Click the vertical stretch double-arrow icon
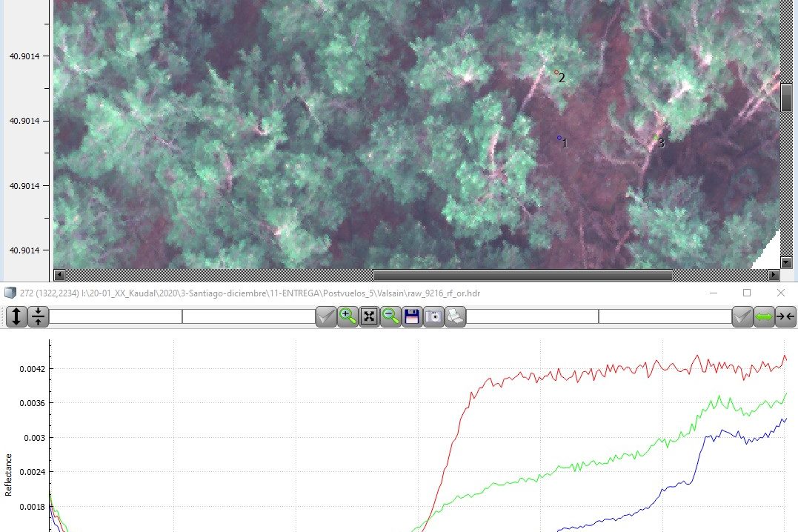Image resolution: width=798 pixels, height=532 pixels. click(16, 317)
